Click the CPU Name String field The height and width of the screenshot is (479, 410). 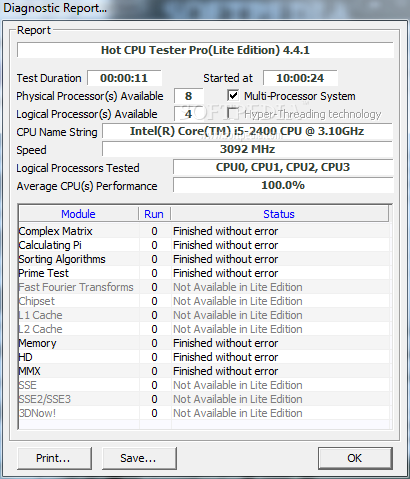[x=247, y=131]
